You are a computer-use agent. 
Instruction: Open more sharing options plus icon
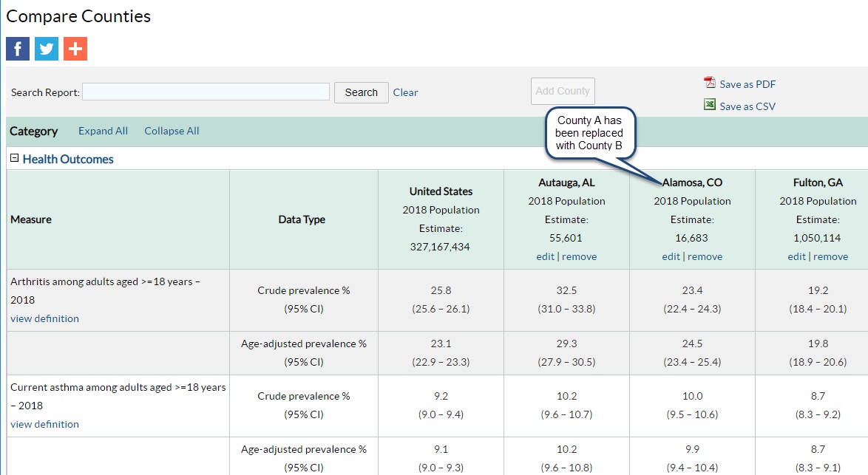coord(75,49)
